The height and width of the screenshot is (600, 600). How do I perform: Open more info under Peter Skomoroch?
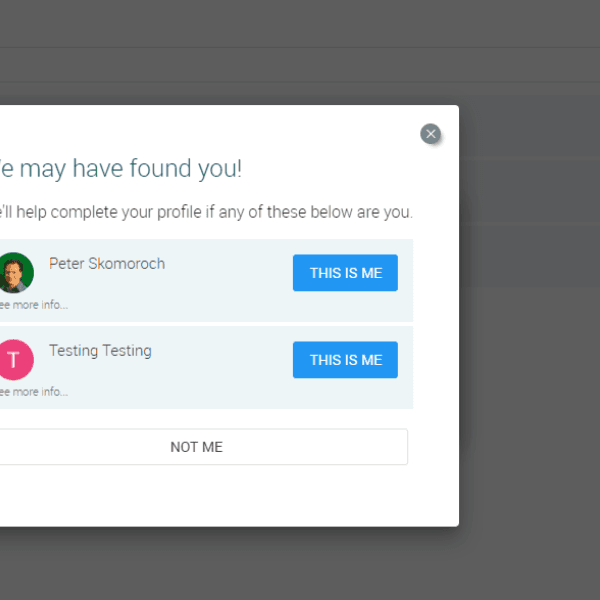point(33,305)
